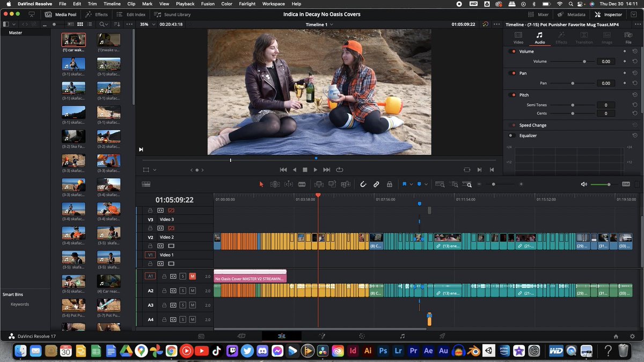This screenshot has height=362, width=644.
Task: Disable the Volume section toggle in Inspector
Action: coord(512,51)
